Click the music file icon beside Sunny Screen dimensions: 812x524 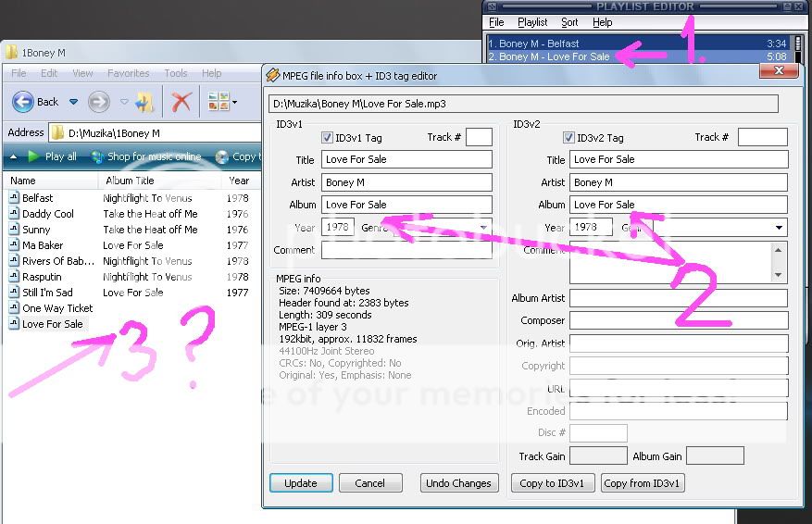coord(14,230)
